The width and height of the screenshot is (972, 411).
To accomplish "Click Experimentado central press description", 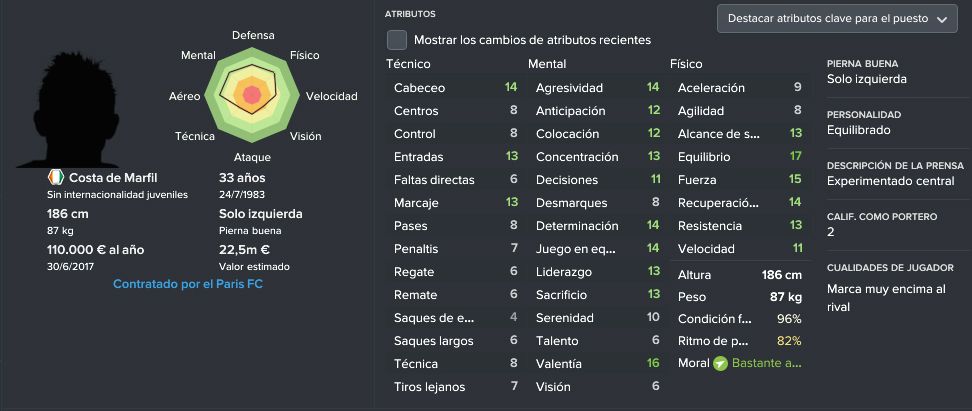I will pos(891,181).
